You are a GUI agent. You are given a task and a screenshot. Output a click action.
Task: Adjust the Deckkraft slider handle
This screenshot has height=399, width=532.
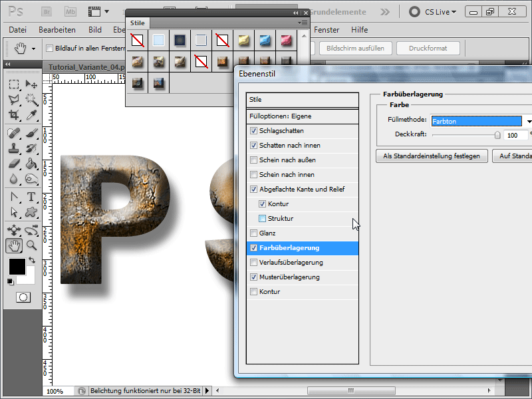click(497, 136)
